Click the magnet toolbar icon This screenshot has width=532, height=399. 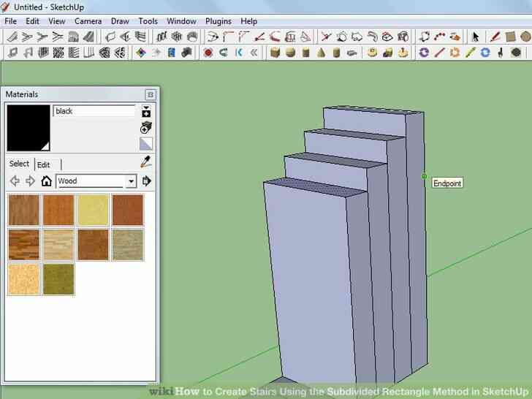224,53
